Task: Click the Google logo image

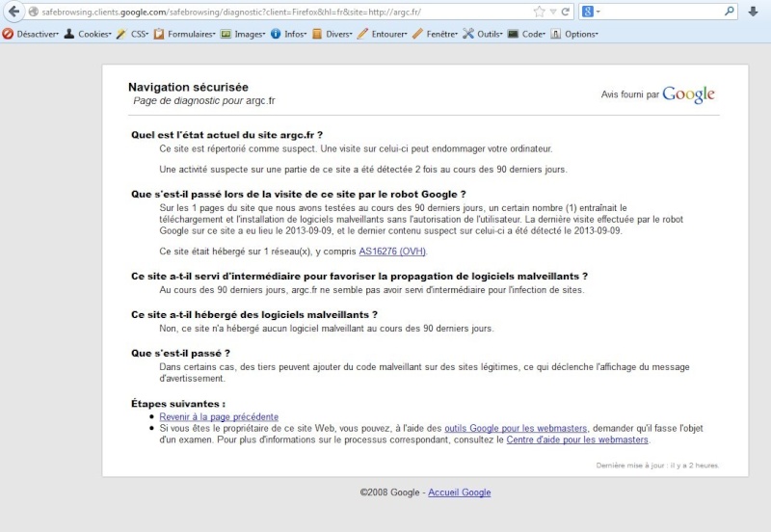Action: pos(688,93)
